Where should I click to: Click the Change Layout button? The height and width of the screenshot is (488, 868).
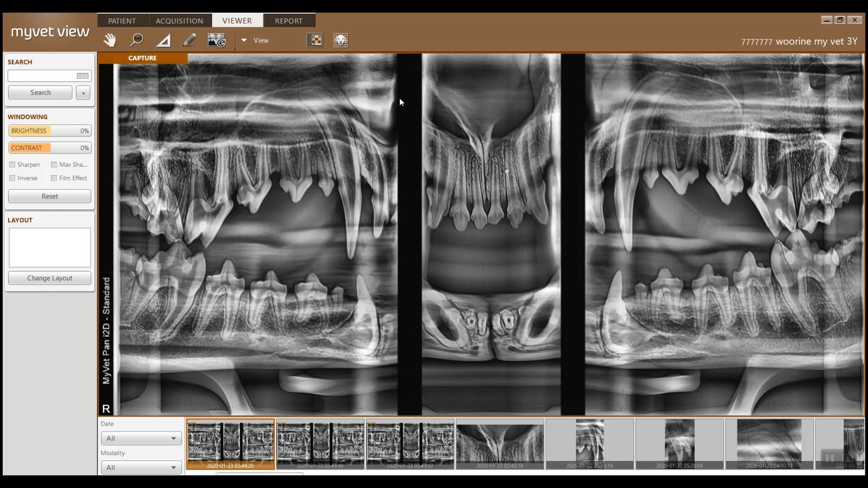[50, 278]
